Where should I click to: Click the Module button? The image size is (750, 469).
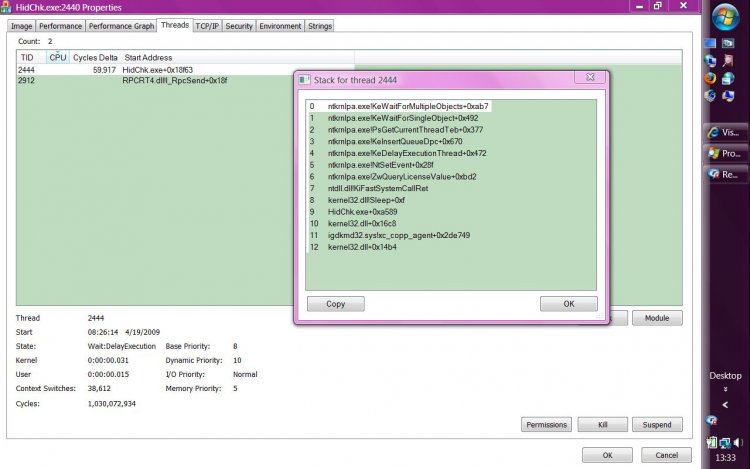[x=657, y=318]
